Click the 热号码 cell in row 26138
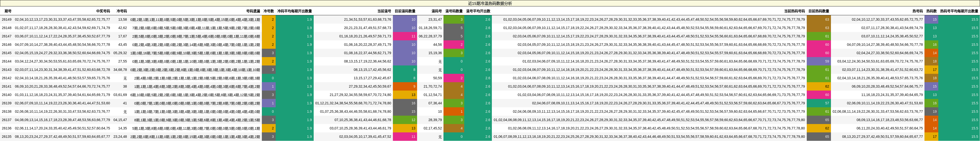Image resolution: width=980 pixels, height=141 pixels. click(x=878, y=111)
